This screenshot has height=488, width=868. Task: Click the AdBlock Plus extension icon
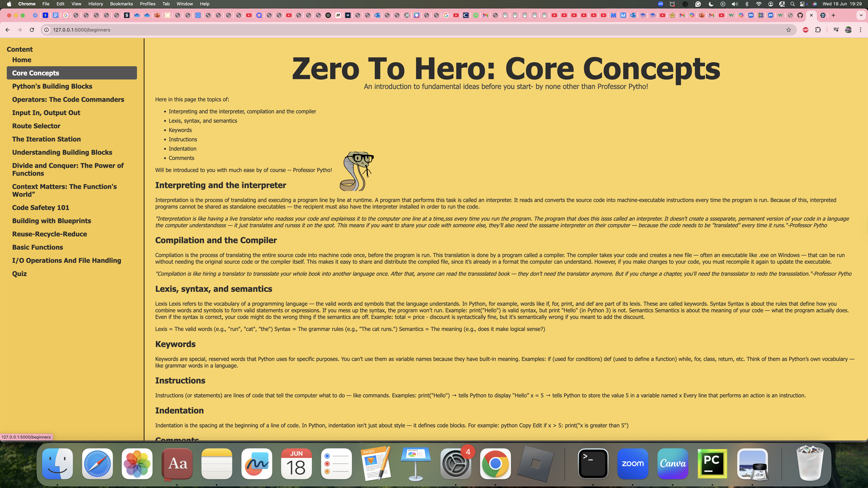(806, 30)
